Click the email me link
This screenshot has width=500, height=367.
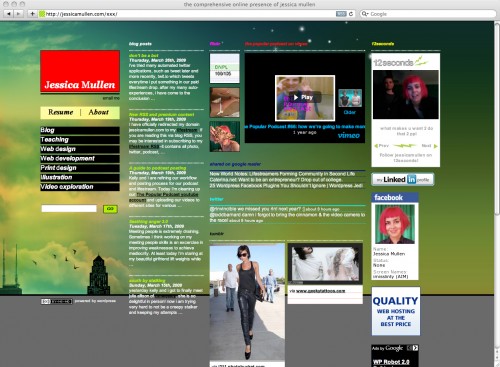pyautogui.click(x=111, y=98)
